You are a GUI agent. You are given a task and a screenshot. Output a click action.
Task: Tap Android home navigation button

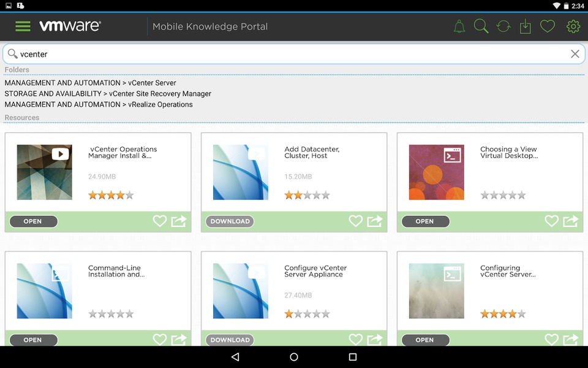pos(294,357)
